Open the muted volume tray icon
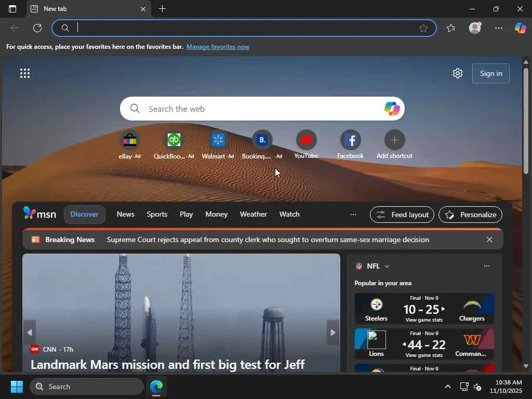This screenshot has height=399, width=532. click(477, 387)
